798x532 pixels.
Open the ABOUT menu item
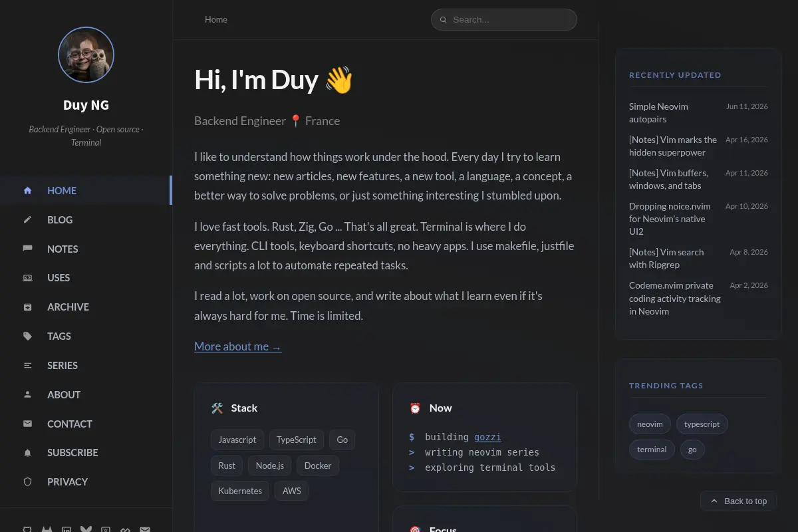[x=86, y=394]
